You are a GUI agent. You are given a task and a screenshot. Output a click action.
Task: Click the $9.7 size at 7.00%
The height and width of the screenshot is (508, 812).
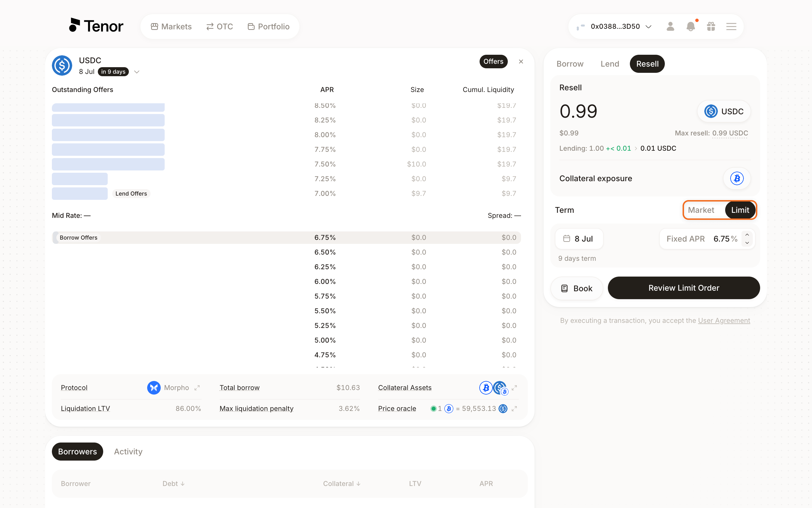click(419, 194)
